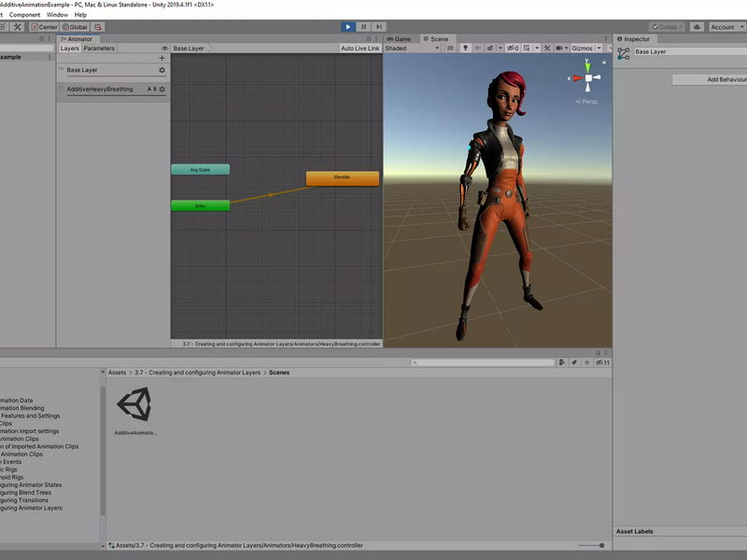Click the Base Layer name field in Inspector

click(x=690, y=51)
